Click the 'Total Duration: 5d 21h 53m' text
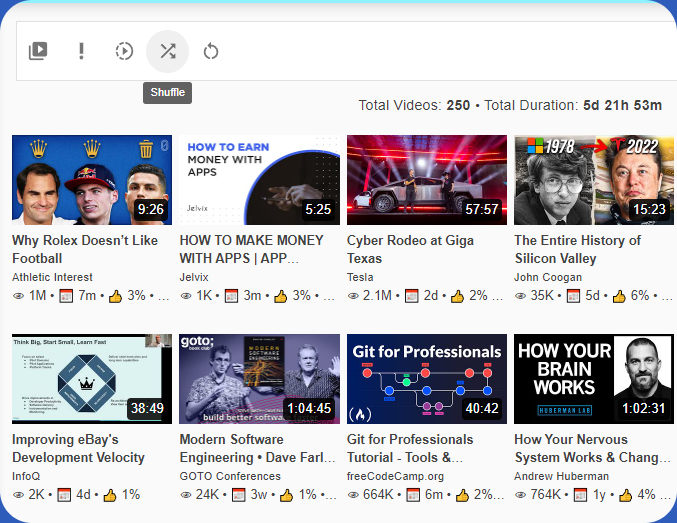This screenshot has height=523, width=677. click(x=573, y=105)
